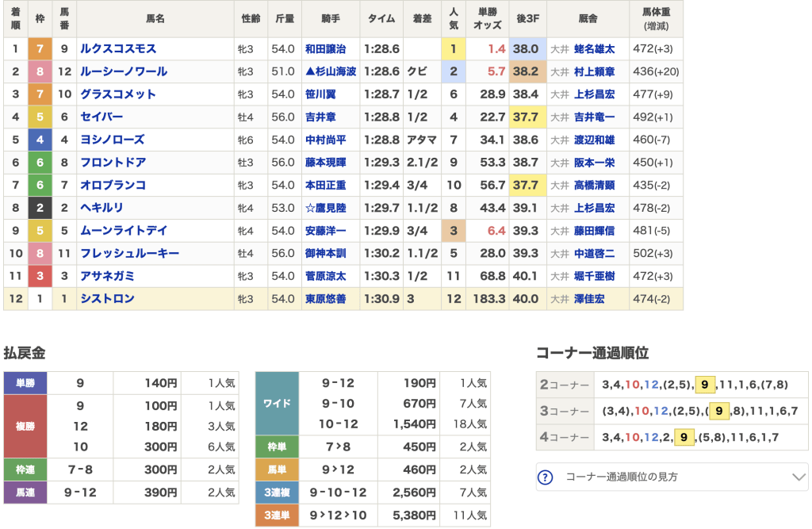812x529 pixels.
Task: Click the 3連単 payout label
Action: click(x=277, y=516)
